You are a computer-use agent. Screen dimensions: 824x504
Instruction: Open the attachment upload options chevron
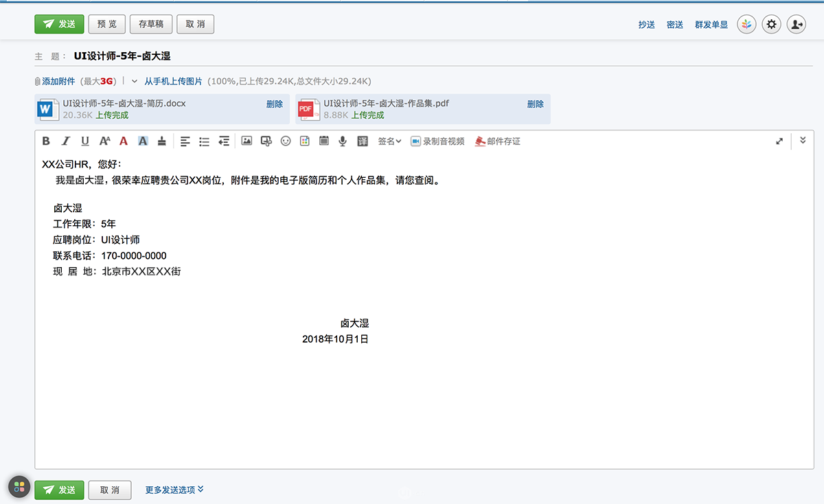pyautogui.click(x=135, y=80)
